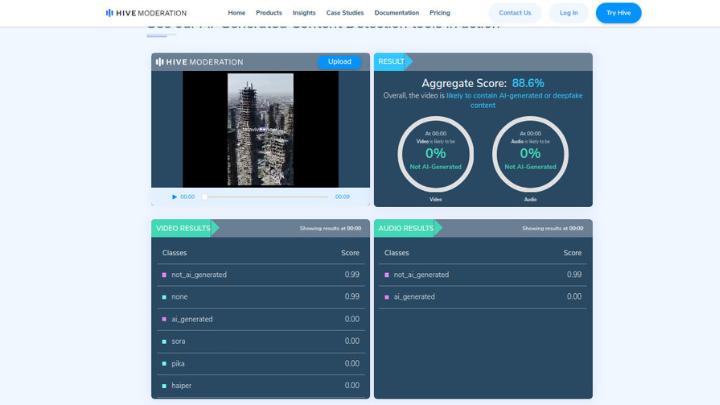The width and height of the screenshot is (720, 405).
Task: Open the Insights menu
Action: coord(304,13)
